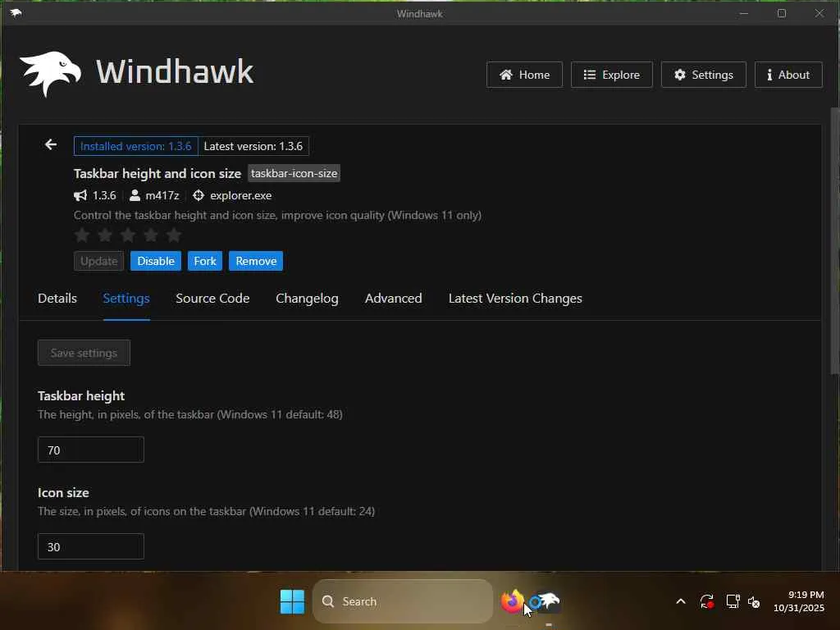Click the Save settings button
This screenshot has width=840, height=630.
pos(84,353)
